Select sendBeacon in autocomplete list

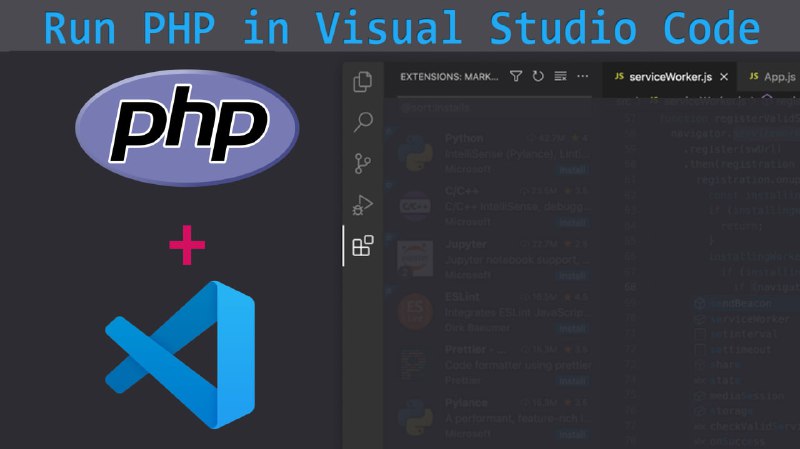(746, 304)
